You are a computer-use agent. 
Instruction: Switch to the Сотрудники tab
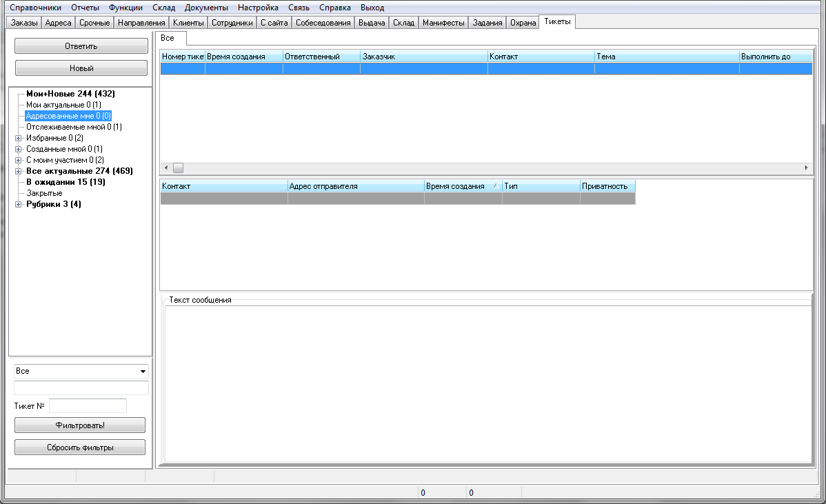coord(232,23)
